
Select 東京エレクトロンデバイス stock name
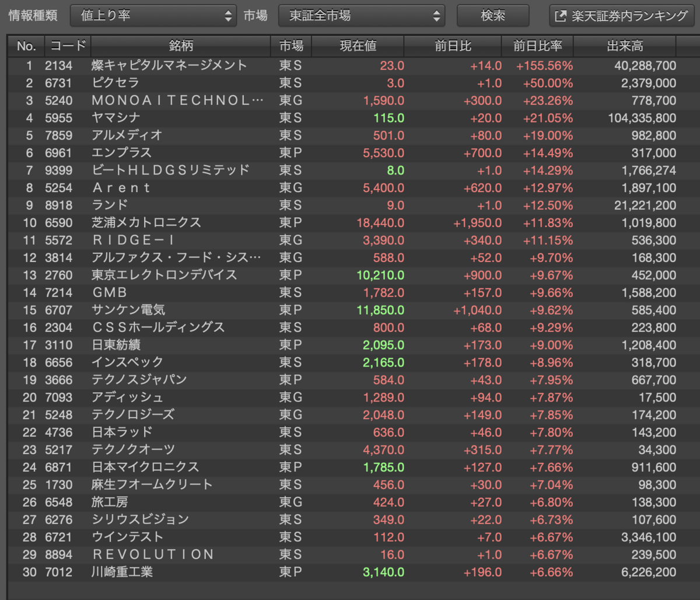coord(164,275)
